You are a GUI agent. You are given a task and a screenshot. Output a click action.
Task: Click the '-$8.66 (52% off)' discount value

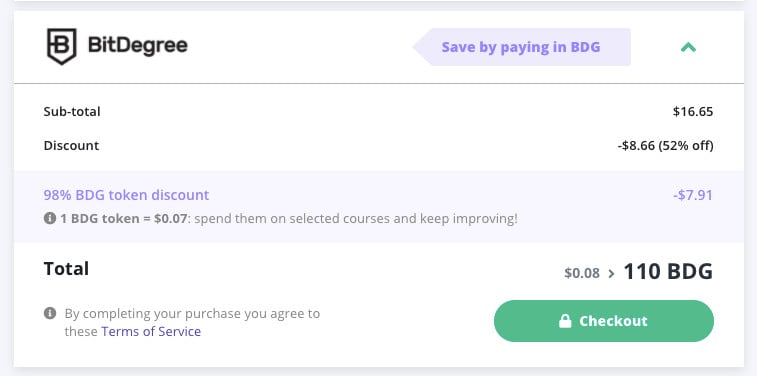pos(665,145)
